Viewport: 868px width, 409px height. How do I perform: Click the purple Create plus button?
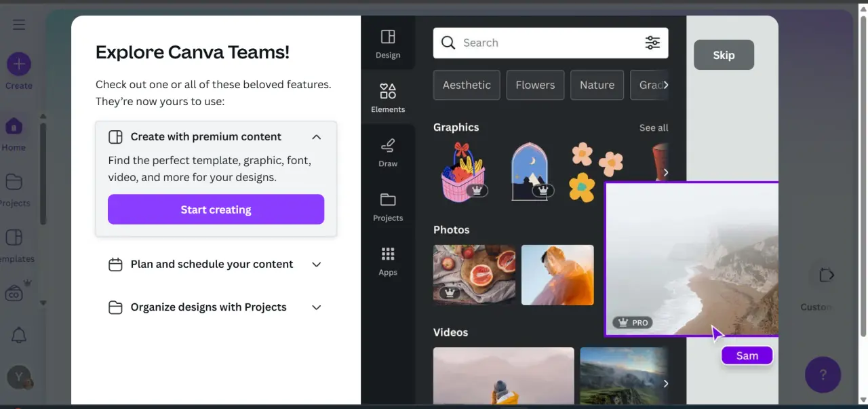point(19,64)
